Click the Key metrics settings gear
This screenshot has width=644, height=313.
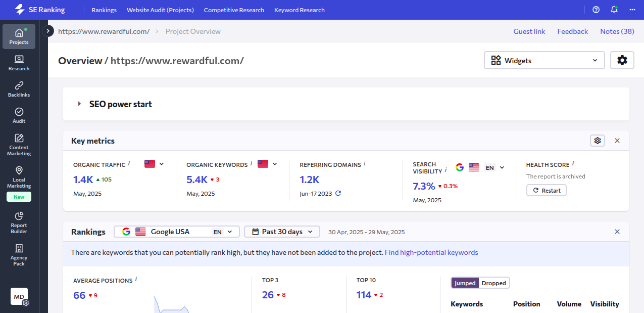[x=598, y=141]
